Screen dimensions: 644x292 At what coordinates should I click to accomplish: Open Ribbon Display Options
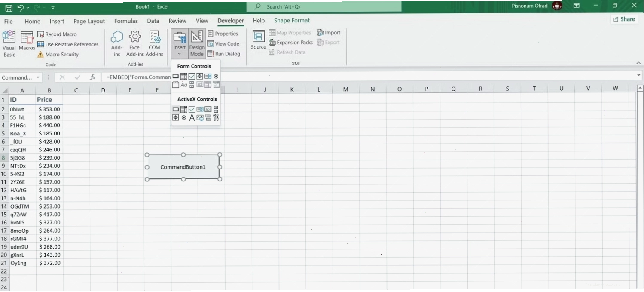(x=577, y=6)
